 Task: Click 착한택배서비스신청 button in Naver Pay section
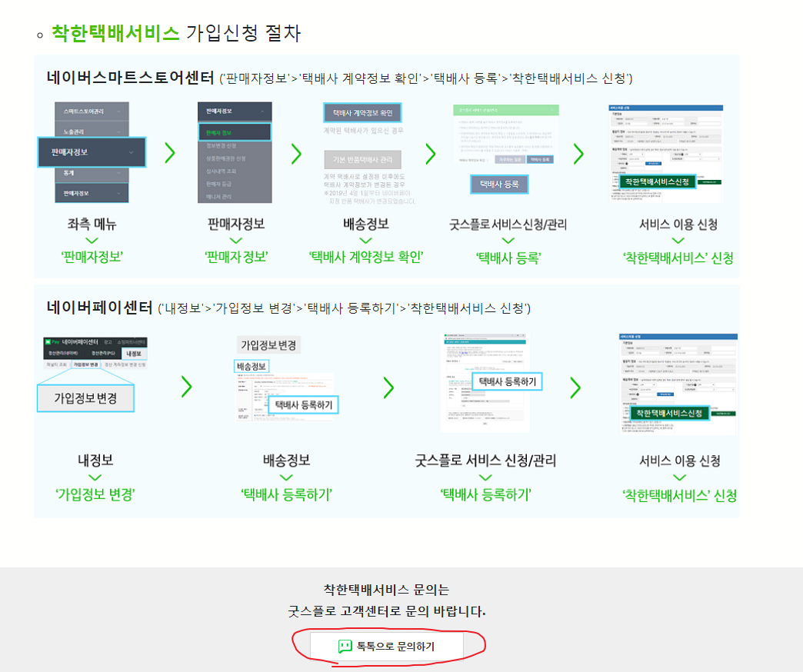coord(669,413)
